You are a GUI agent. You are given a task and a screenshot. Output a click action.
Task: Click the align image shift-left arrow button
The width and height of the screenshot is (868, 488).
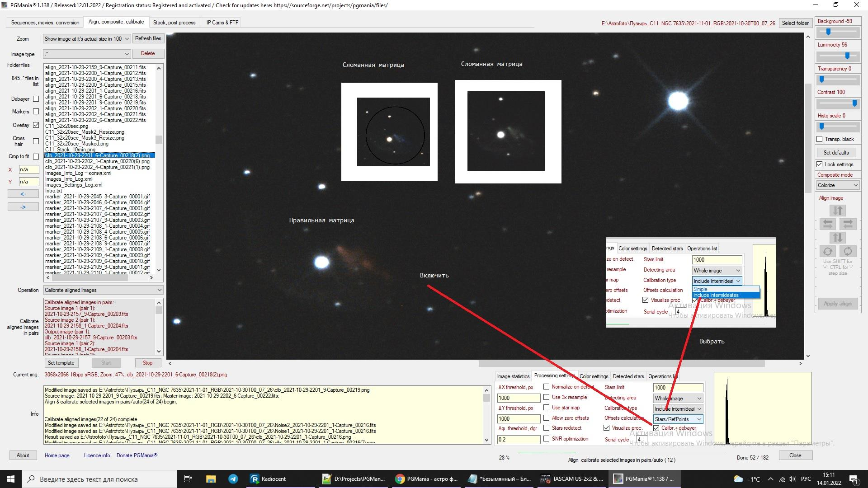[827, 224]
